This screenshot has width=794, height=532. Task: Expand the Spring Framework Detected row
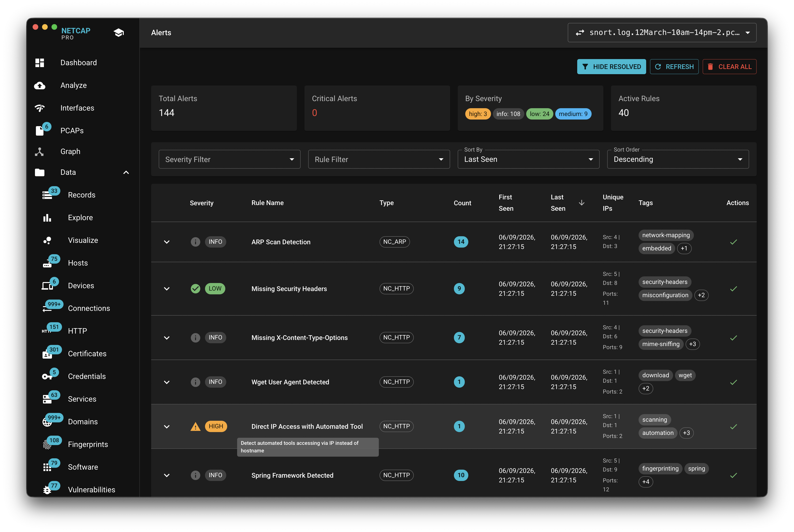coord(166,475)
